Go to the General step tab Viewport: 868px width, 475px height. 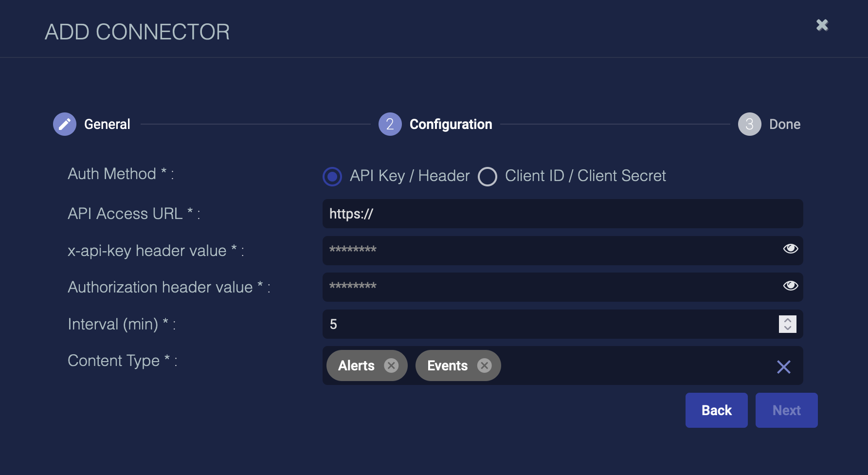(x=107, y=124)
